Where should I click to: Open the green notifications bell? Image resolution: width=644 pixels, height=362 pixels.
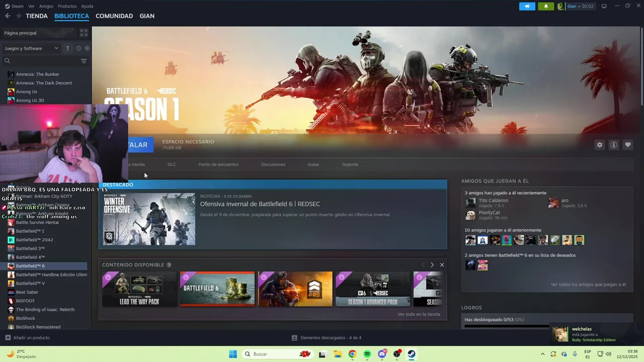pyautogui.click(x=546, y=6)
